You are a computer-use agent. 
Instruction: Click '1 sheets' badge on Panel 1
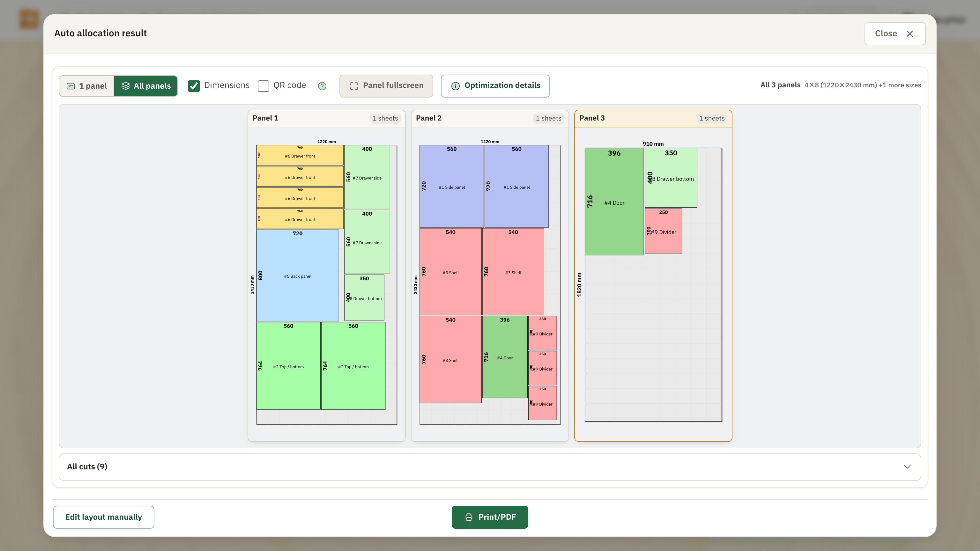coord(385,118)
